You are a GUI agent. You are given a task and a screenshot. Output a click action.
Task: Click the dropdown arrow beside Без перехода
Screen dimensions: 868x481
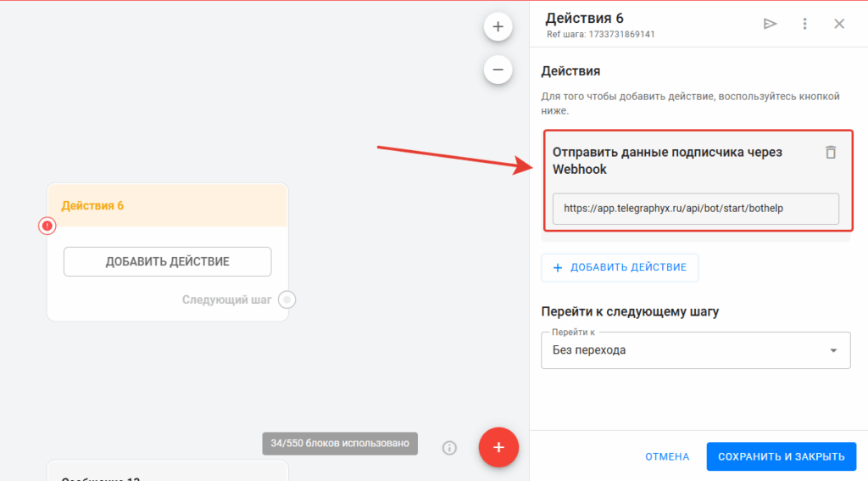coord(833,350)
